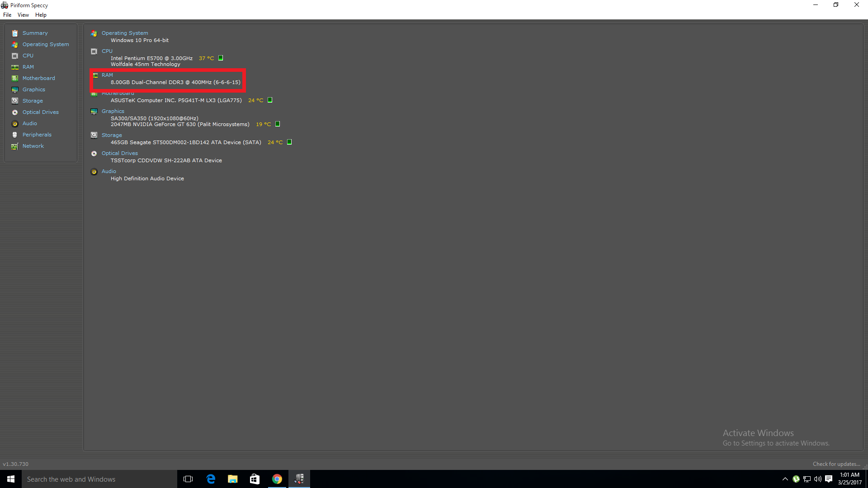The width and height of the screenshot is (868, 488).
Task: Click the Optical Drives disc icon in sidebar
Action: coord(15,113)
